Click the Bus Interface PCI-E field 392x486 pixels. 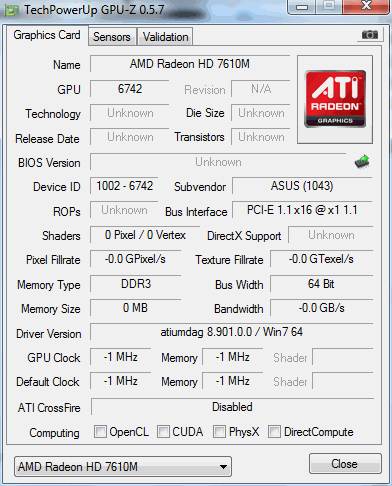pos(302,210)
